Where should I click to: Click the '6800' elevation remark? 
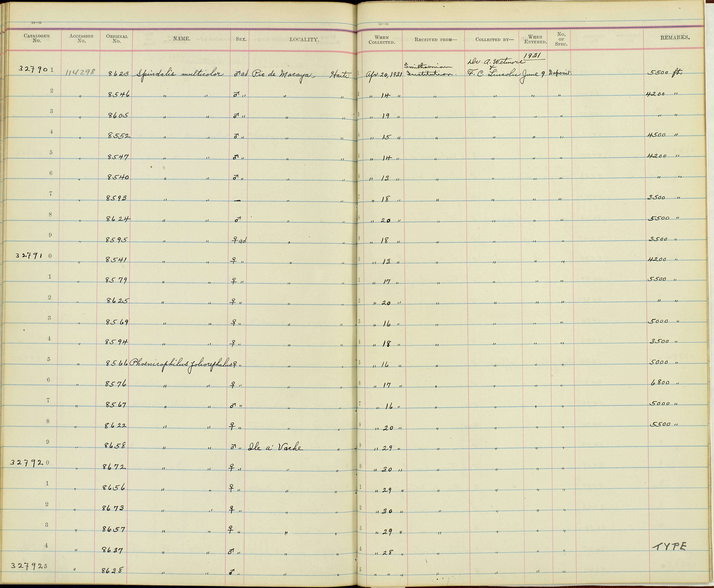660,382
